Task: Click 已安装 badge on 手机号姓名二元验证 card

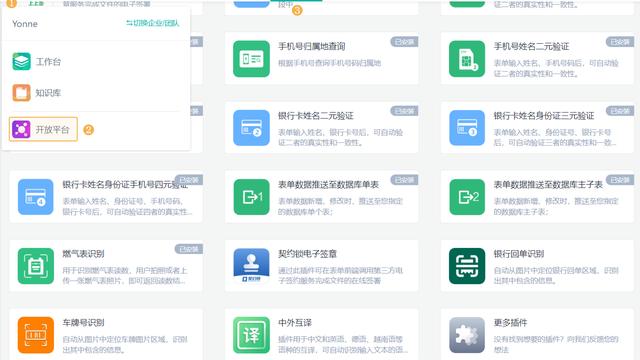Action: (x=620, y=42)
